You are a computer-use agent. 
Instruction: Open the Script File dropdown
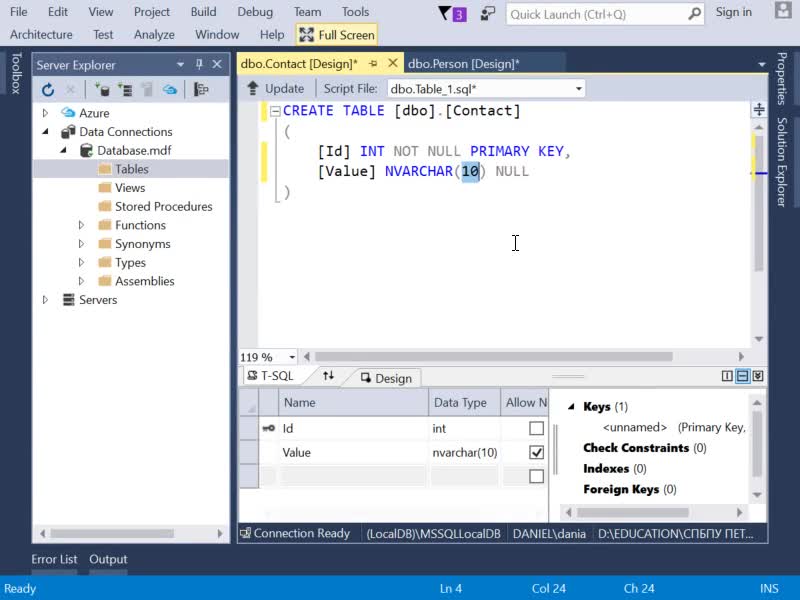click(579, 89)
